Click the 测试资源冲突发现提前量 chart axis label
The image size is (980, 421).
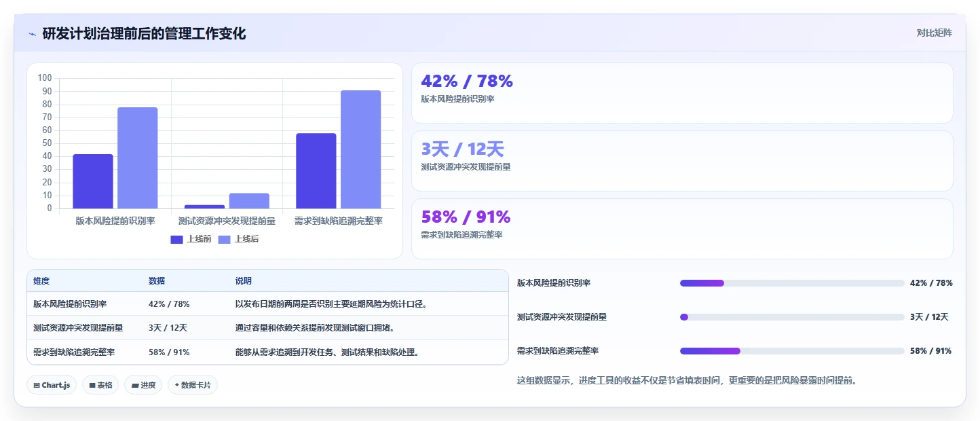227,221
